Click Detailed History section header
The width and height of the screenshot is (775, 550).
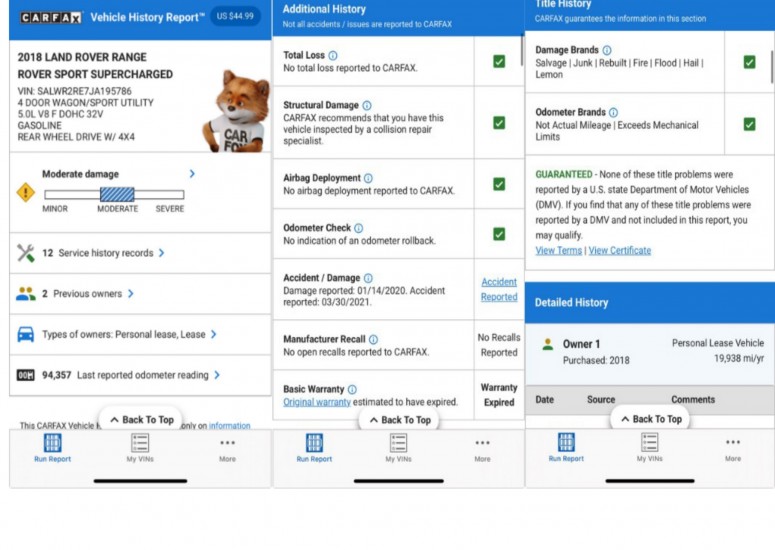(x=649, y=302)
